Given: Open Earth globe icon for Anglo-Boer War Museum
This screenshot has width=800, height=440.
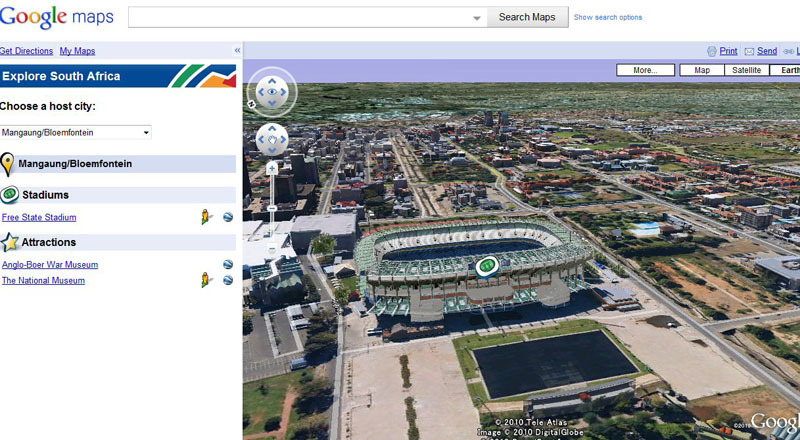Looking at the screenshot, I should click(228, 264).
